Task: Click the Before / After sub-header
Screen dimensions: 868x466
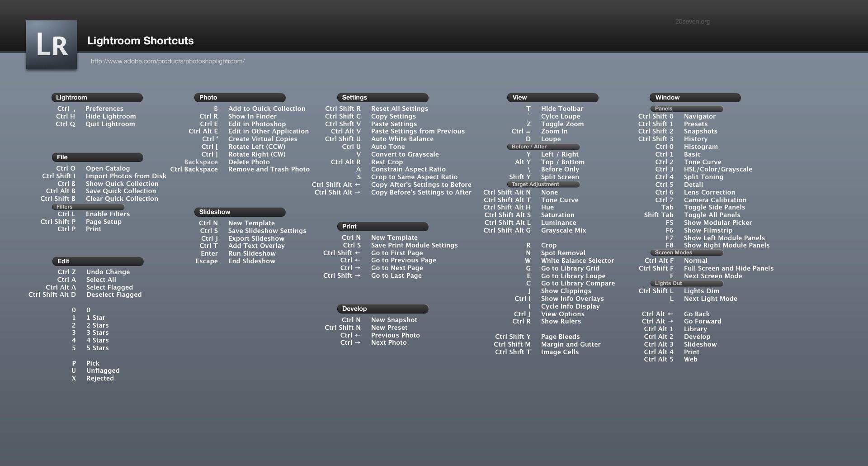Action: (543, 147)
